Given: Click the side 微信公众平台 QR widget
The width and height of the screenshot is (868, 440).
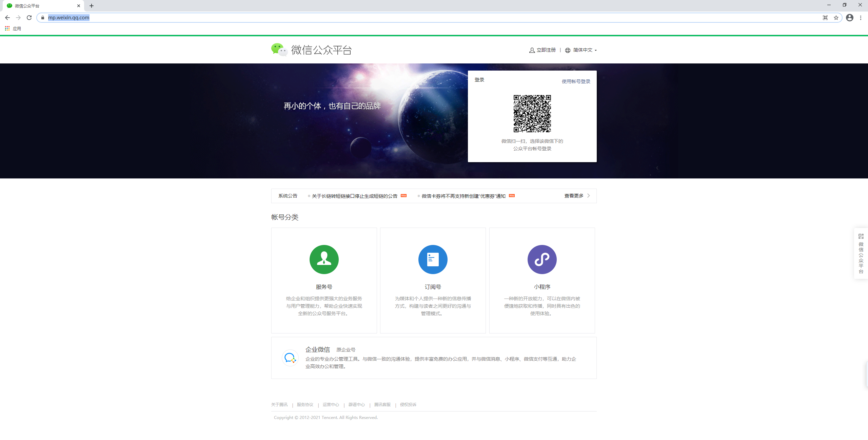Looking at the screenshot, I should coord(861,253).
